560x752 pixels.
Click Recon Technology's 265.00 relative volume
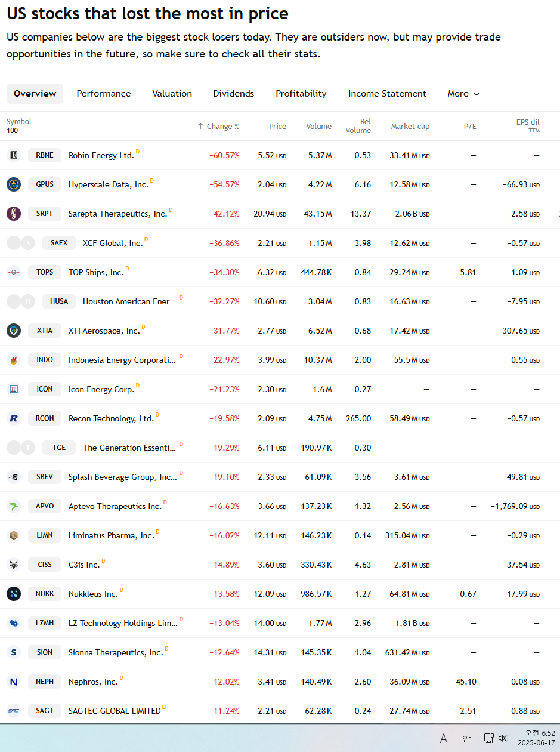tap(358, 418)
